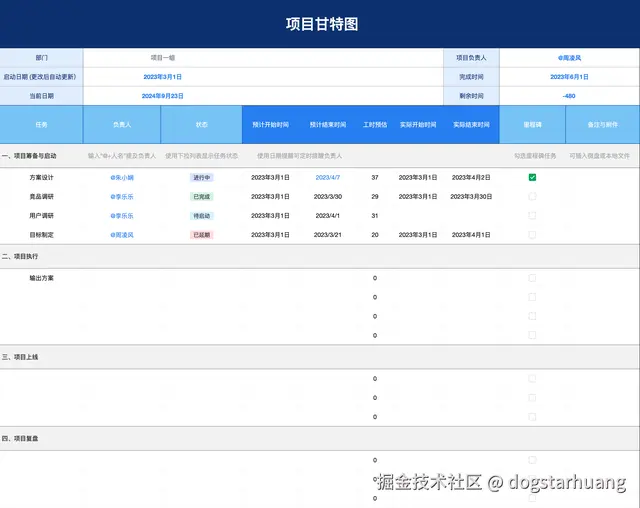Image resolution: width=640 pixels, height=508 pixels.
Task: Select the 负责人 column header
Action: 122,124
